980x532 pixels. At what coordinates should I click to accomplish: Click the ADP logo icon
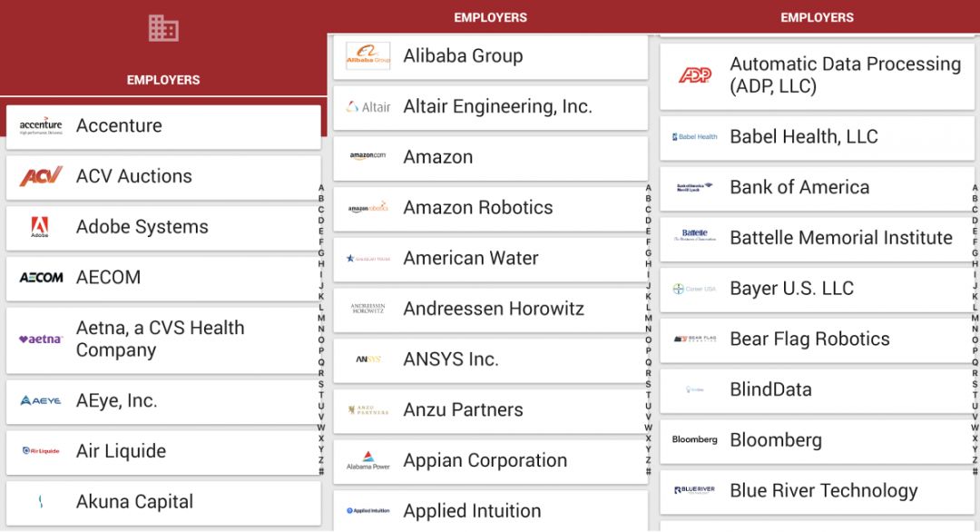[695, 75]
